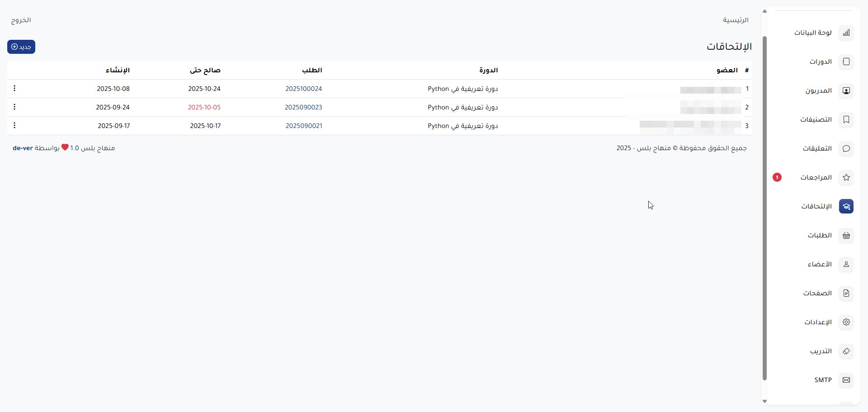868x412 pixels.
Task: Click the courses (الدورات) sidebar icon
Action: [x=846, y=62]
